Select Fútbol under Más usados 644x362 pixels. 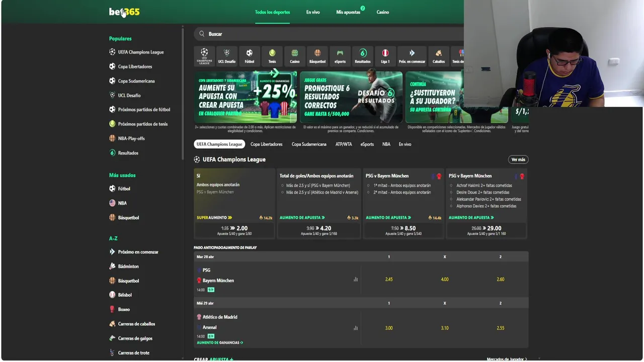120,189
